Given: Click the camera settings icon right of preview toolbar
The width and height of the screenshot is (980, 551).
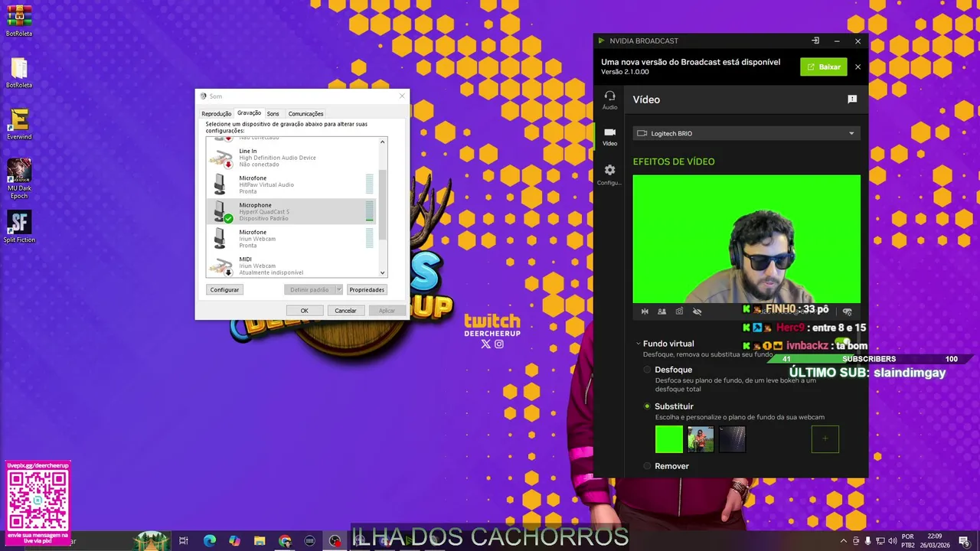Looking at the screenshot, I should pyautogui.click(x=847, y=311).
